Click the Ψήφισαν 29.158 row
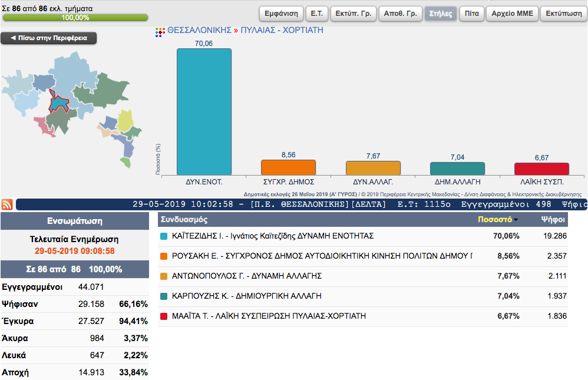The width and height of the screenshot is (588, 380). pos(75,304)
